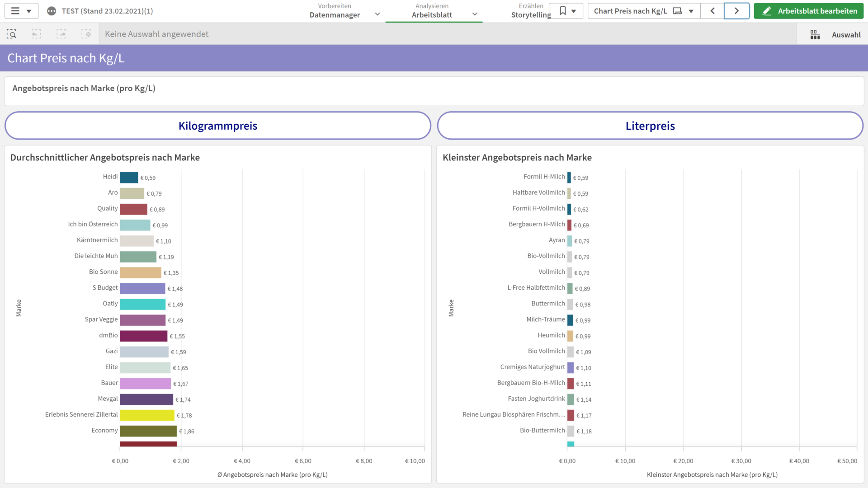Viewport: 868px width, 488px height.
Task: Click the Buttermilch label
Action: (x=548, y=303)
